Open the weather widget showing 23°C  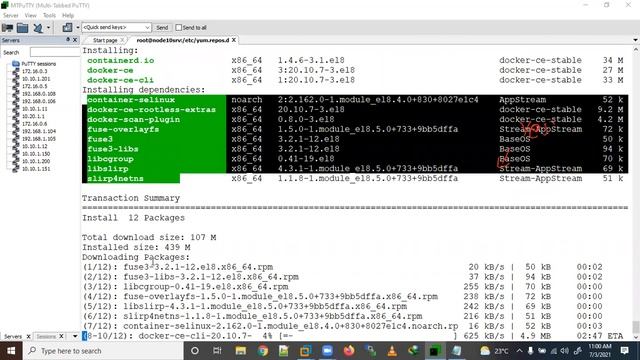[x=494, y=351]
